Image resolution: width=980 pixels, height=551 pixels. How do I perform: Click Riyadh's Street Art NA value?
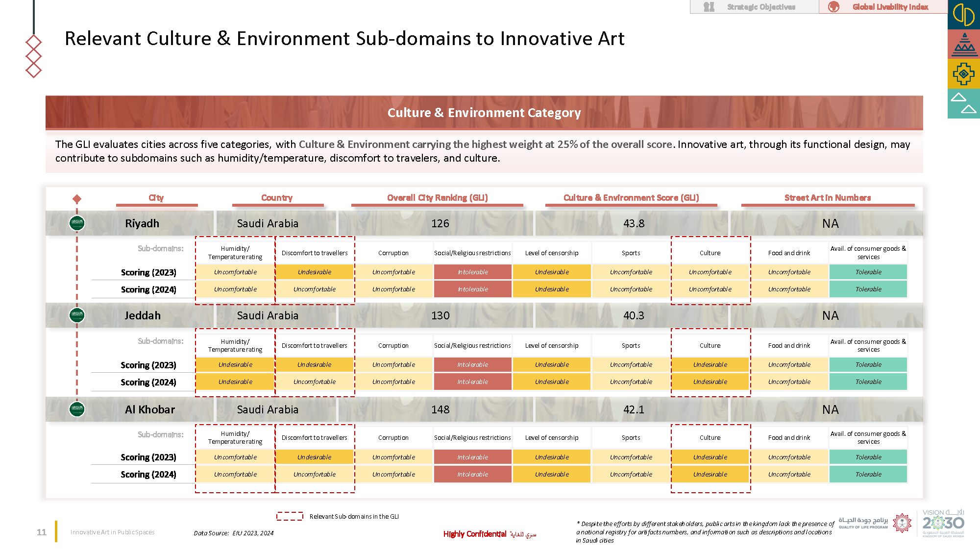tap(830, 223)
